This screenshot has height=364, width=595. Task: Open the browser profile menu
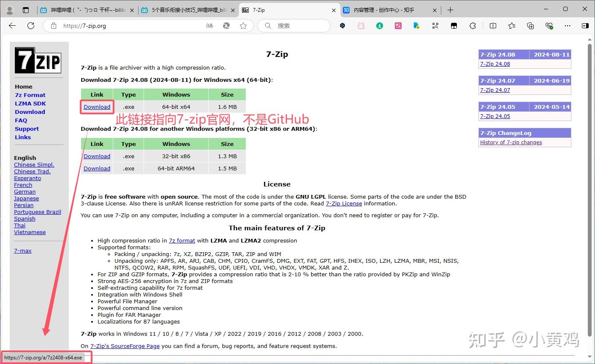point(9,9)
